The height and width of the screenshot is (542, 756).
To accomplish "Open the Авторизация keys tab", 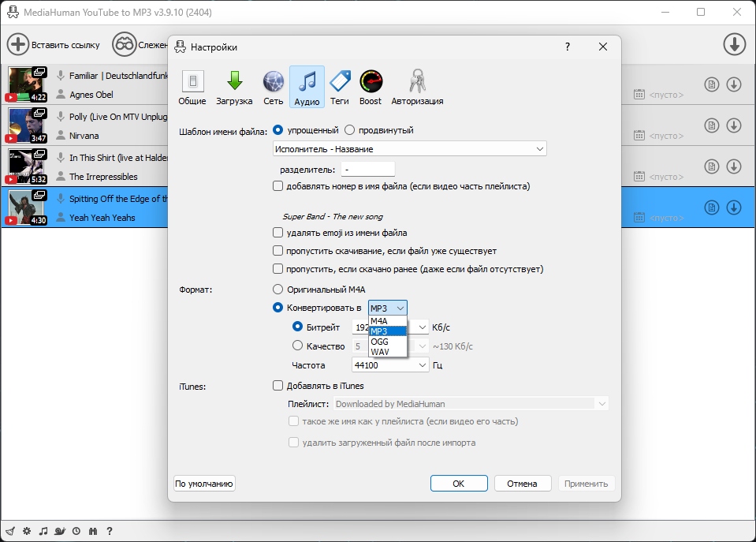I will pos(417,87).
